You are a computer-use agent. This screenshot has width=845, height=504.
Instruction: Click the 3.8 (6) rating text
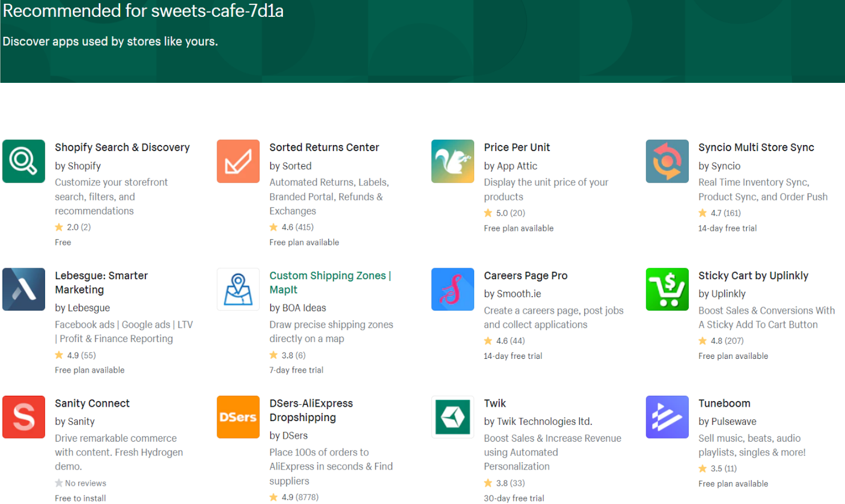(288, 355)
